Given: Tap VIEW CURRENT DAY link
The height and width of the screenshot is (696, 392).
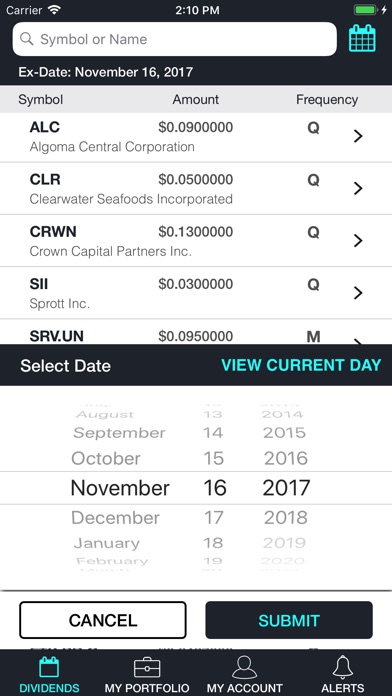Looking at the screenshot, I should pyautogui.click(x=301, y=365).
